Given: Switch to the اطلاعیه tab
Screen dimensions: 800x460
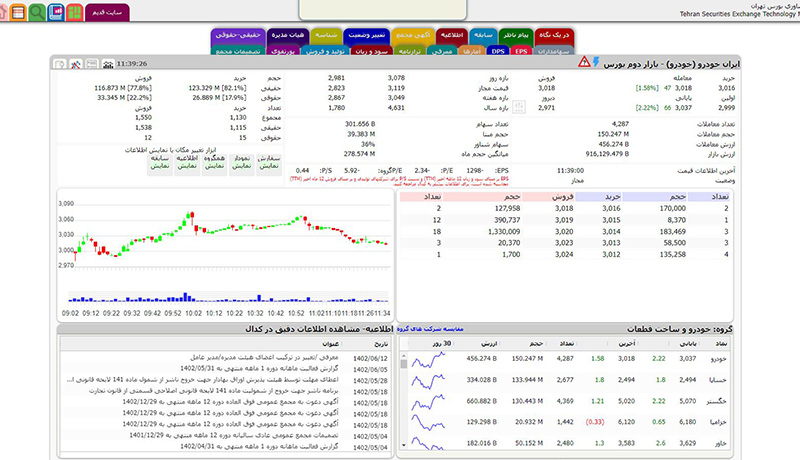Looking at the screenshot, I should pyautogui.click(x=452, y=36).
